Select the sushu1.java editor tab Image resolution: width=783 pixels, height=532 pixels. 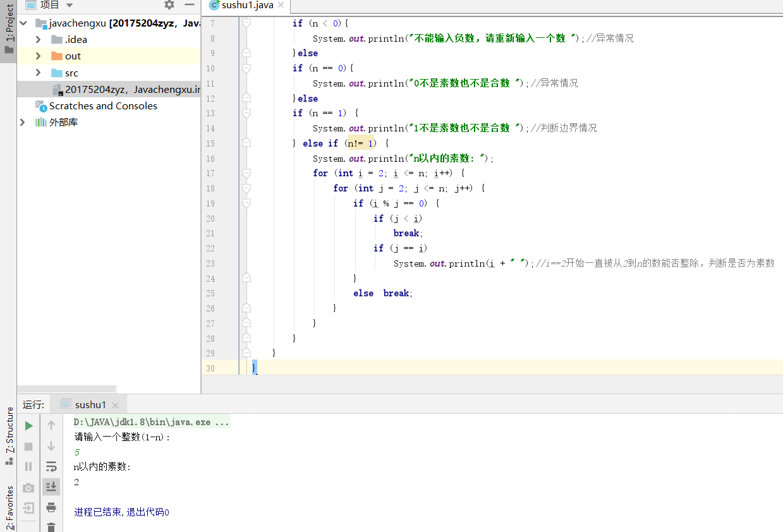coord(246,5)
